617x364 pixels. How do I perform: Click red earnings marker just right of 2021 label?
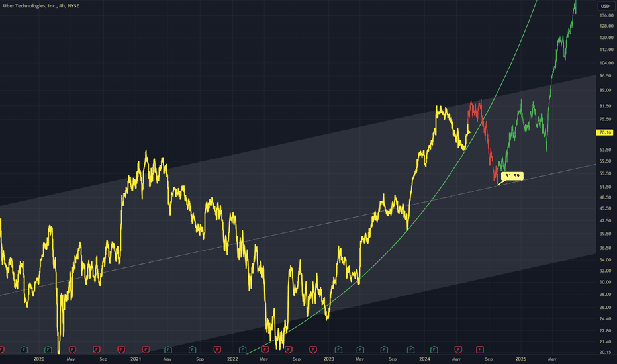(146, 349)
